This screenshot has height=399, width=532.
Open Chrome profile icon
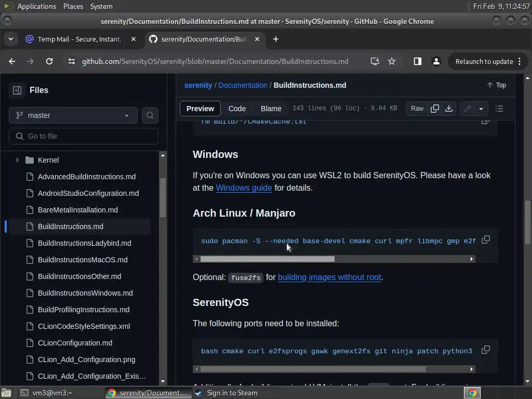[x=436, y=61]
